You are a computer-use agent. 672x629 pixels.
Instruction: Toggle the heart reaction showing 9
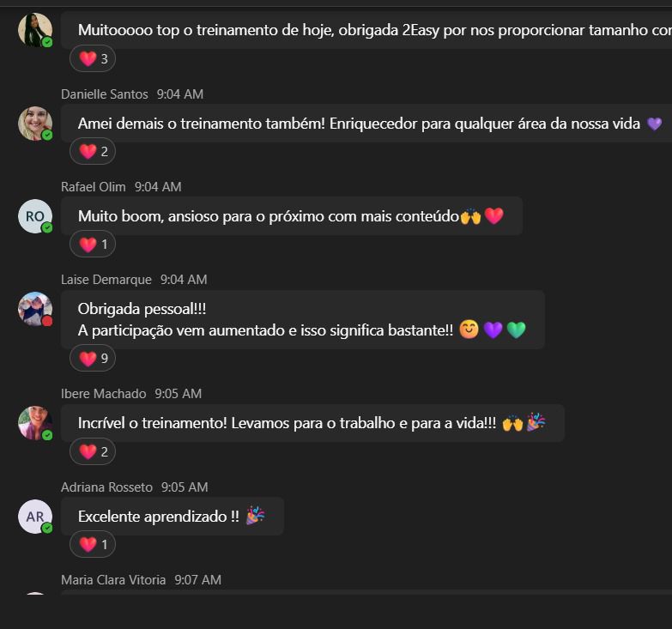coord(93,358)
